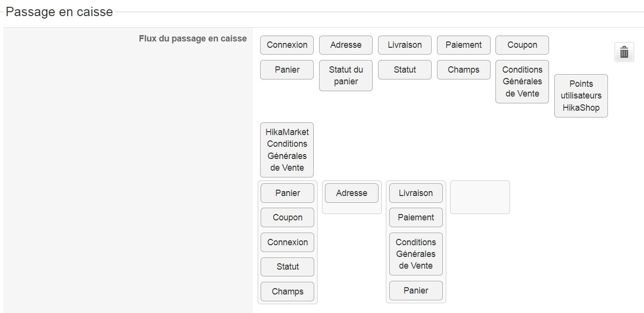The width and height of the screenshot is (644, 313).
Task: Select Champs in the first step column
Action: [x=287, y=292]
